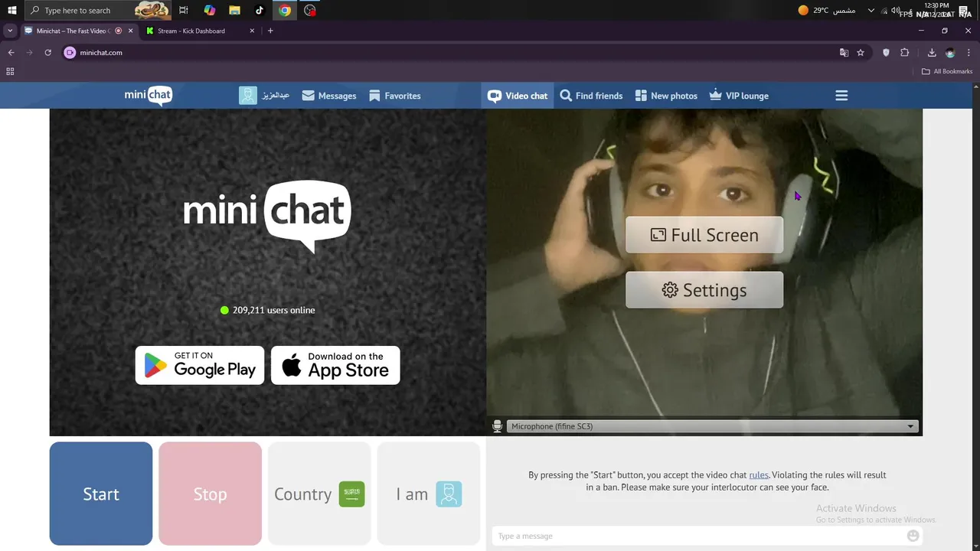Launch Copilot from the taskbar
This screenshot has height=551, width=980.
210,10
